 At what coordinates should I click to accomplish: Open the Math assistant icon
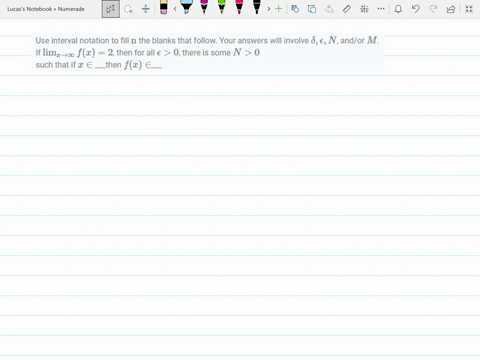point(364,9)
